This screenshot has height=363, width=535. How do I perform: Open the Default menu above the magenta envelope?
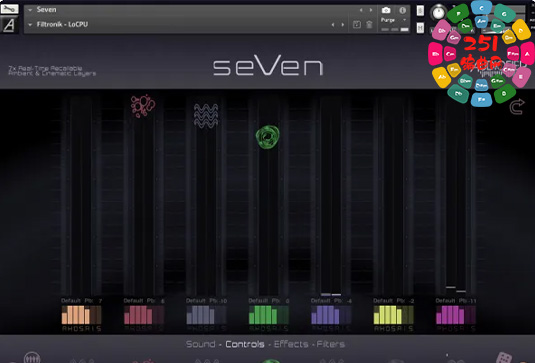(x=446, y=301)
